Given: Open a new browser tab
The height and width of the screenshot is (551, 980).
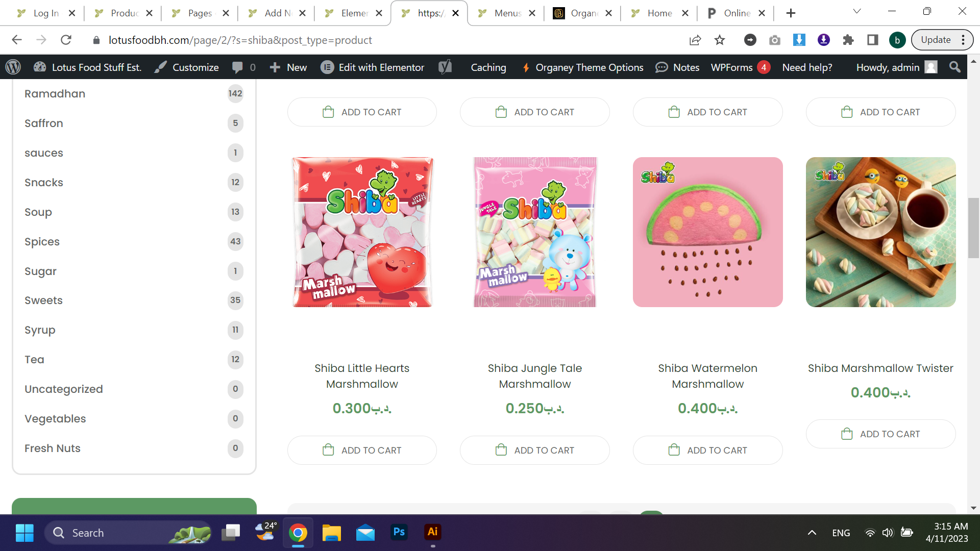Looking at the screenshot, I should coord(791,13).
